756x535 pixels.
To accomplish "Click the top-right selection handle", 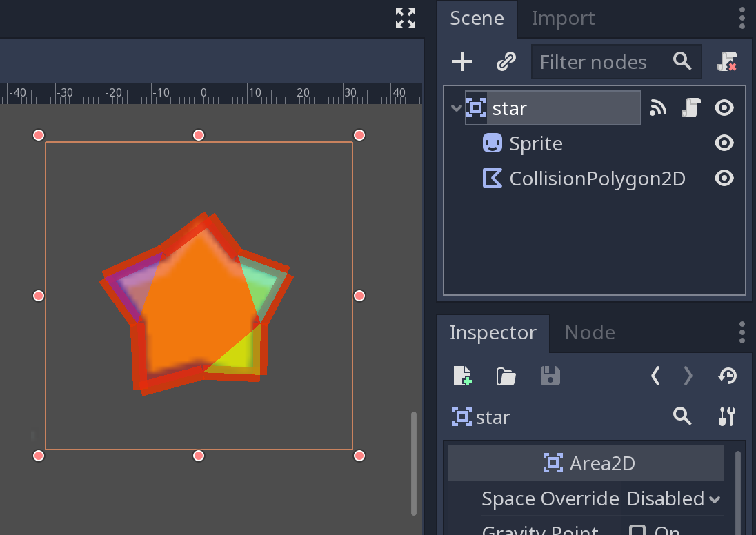I will coord(359,135).
